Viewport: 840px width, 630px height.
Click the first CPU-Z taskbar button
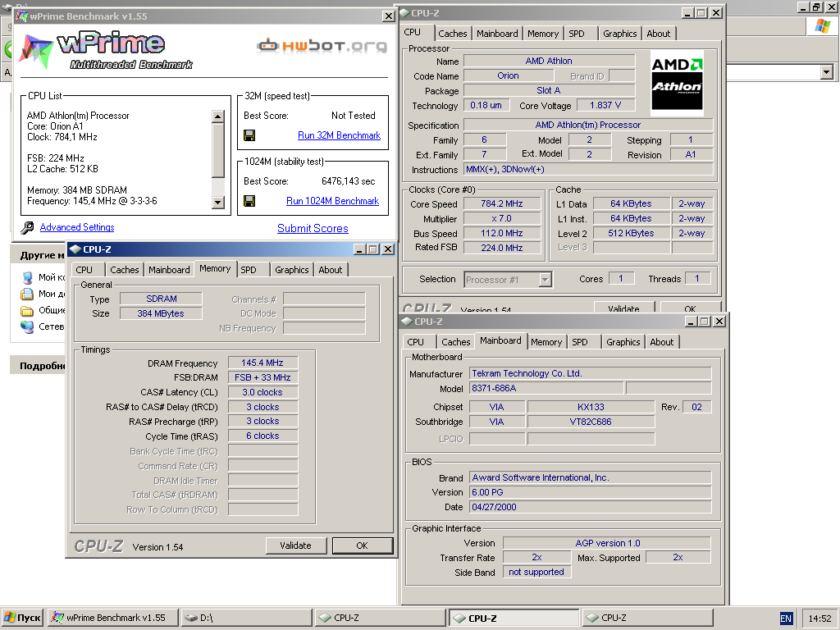[380, 618]
